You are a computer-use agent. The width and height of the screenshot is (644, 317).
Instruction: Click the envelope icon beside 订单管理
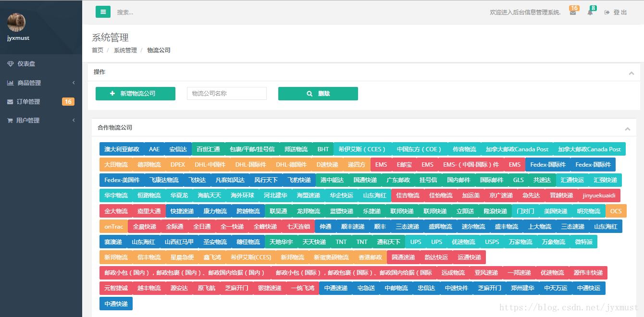[x=10, y=102]
